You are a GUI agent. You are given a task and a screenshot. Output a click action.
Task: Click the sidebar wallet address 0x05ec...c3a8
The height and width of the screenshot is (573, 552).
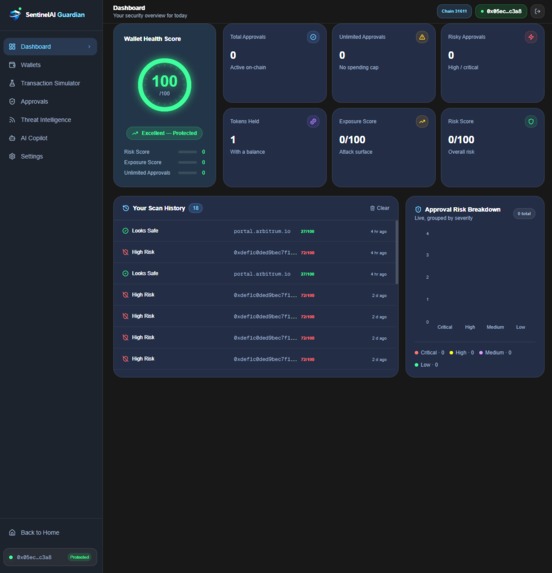click(34, 557)
